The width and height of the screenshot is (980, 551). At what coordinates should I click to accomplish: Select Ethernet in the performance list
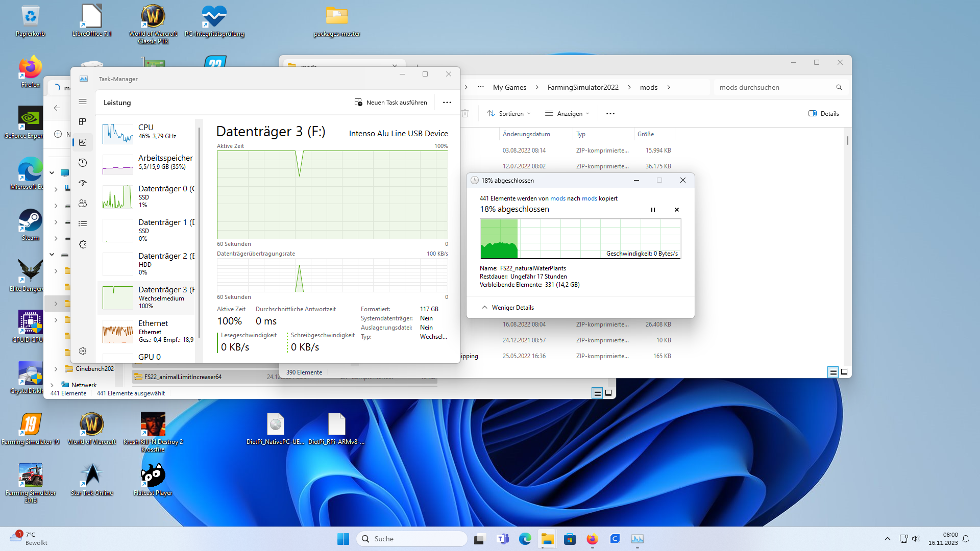(148, 331)
